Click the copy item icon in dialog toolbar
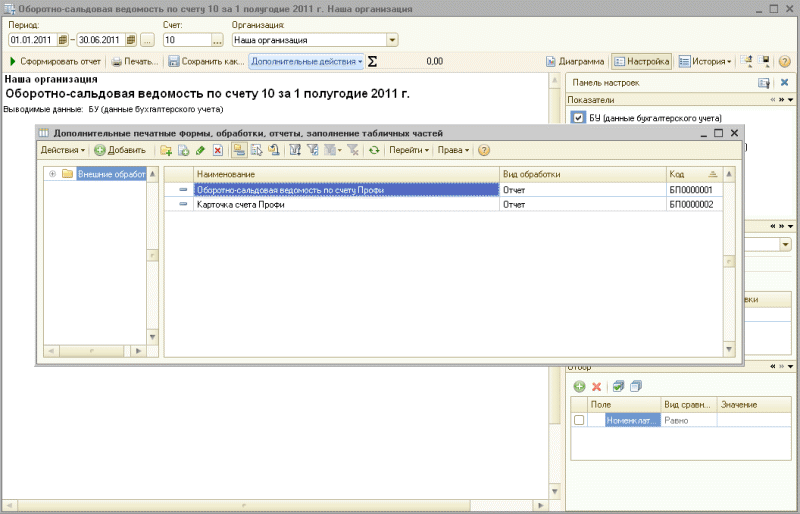The width and height of the screenshot is (800, 514). tap(183, 150)
